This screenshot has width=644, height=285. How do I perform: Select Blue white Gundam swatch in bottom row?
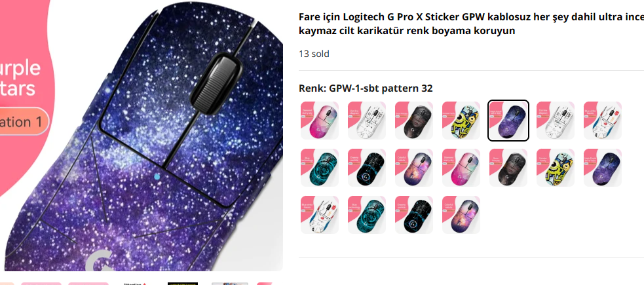point(320,215)
